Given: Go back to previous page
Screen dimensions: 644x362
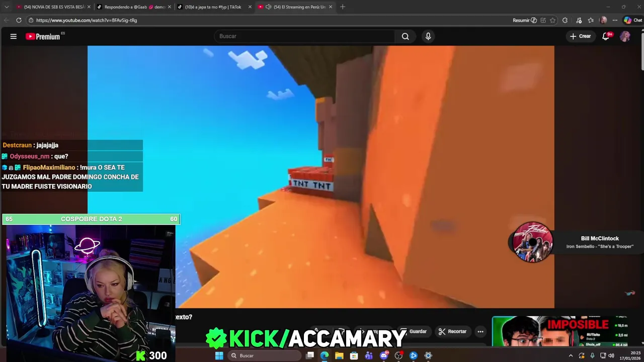Looking at the screenshot, I should [7, 20].
